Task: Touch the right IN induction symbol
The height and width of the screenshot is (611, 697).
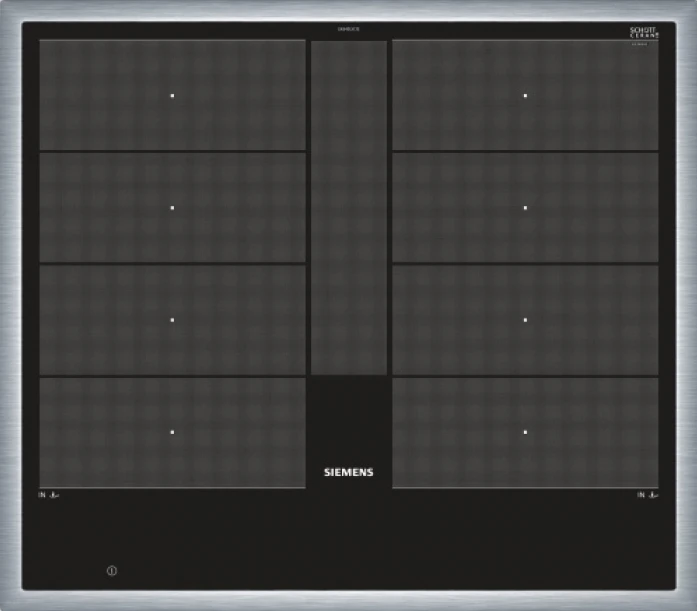Action: click(648, 495)
